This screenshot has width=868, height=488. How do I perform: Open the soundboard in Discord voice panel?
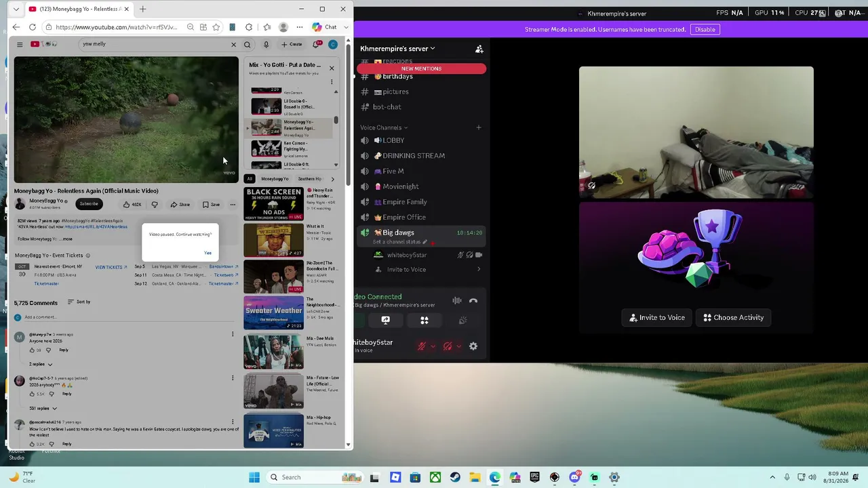[462, 321]
